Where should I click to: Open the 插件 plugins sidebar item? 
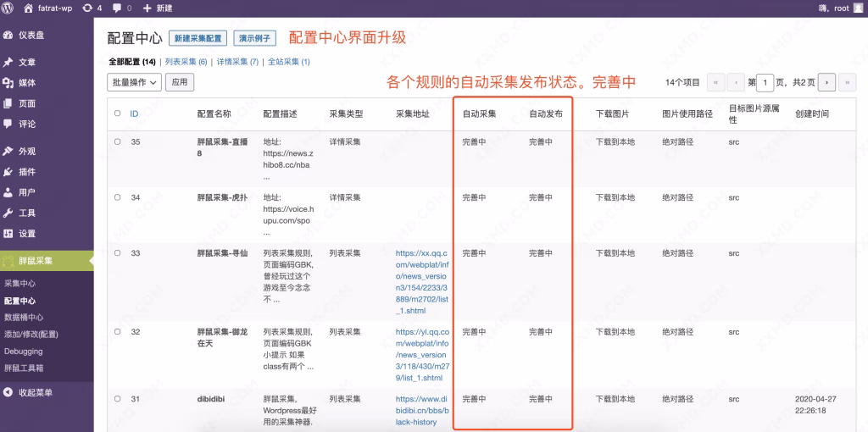pos(26,172)
